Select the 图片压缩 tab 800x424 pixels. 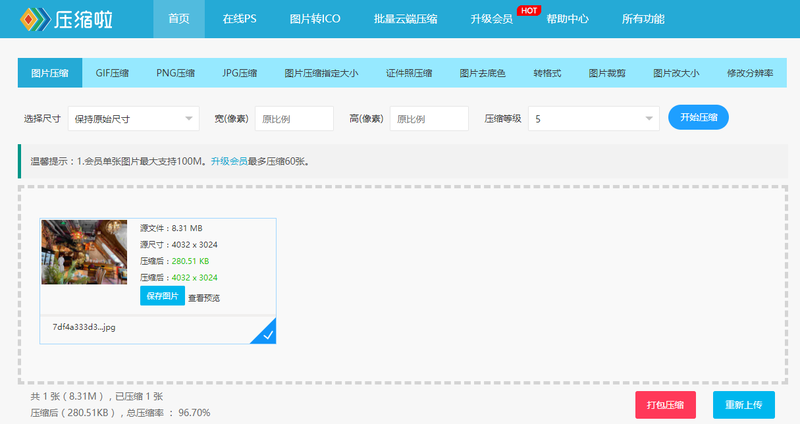[x=50, y=73]
